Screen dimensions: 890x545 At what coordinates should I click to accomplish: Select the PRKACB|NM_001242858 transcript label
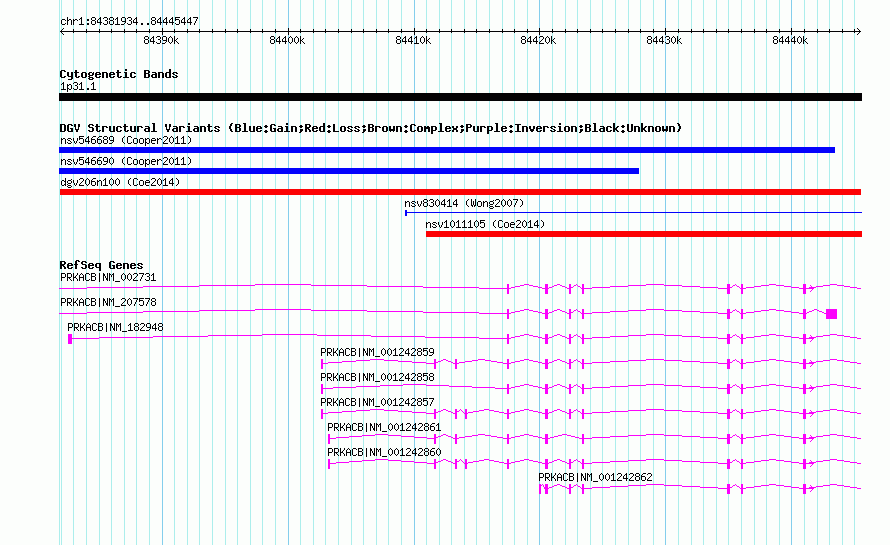click(x=377, y=378)
